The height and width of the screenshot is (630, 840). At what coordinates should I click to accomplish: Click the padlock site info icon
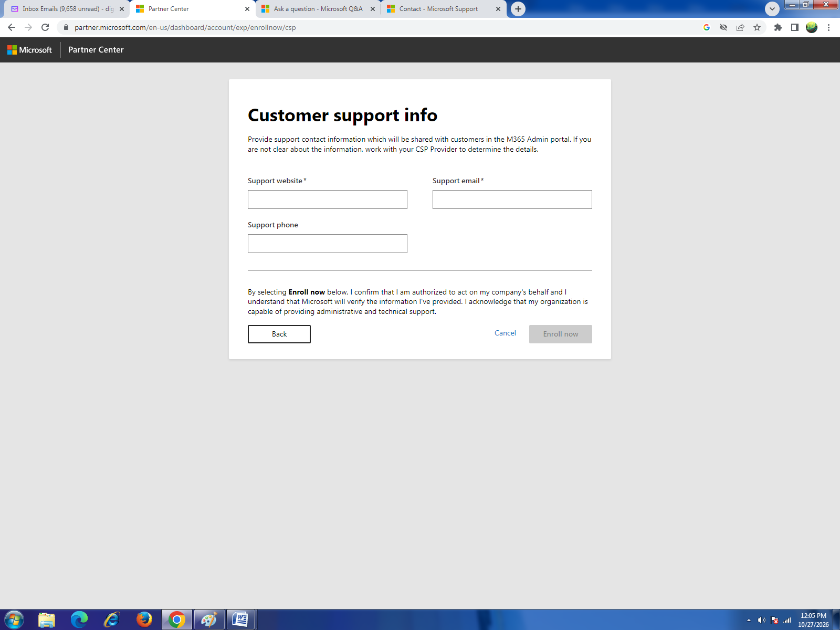[66, 27]
